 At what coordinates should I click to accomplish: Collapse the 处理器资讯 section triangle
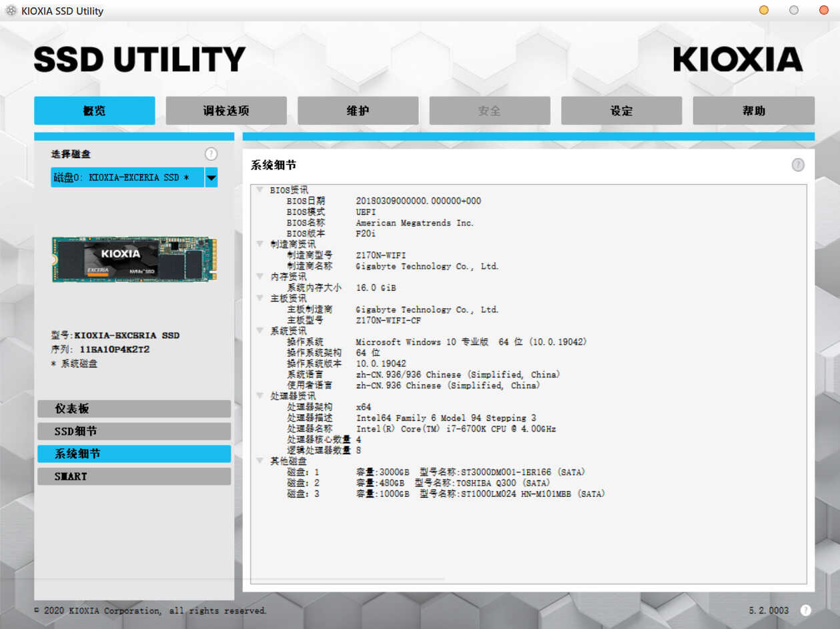260,396
